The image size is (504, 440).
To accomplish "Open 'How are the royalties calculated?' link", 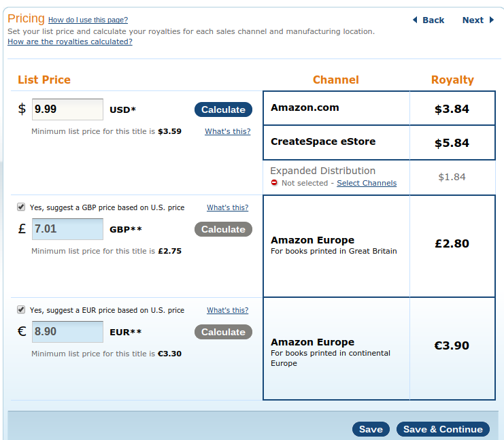I will [x=70, y=41].
